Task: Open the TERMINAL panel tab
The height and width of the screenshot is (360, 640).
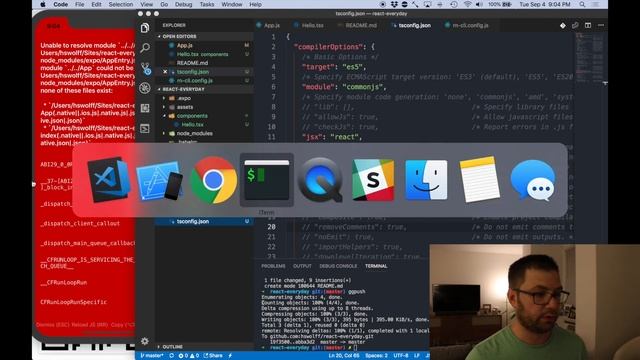Action: [x=376, y=266]
